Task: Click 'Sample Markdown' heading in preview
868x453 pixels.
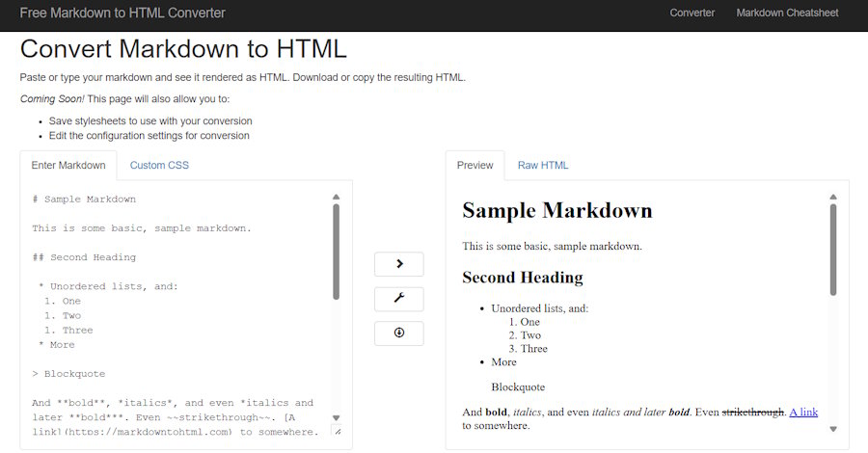Action: [557, 211]
